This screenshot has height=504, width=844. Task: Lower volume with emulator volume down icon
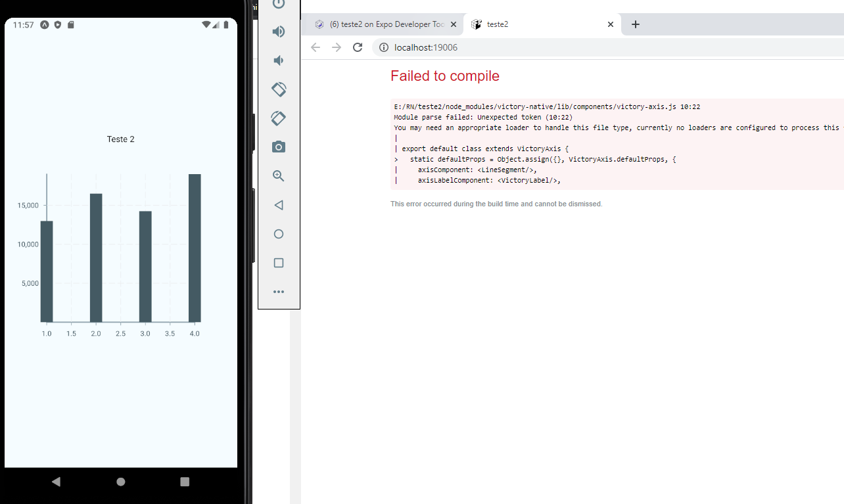tap(279, 60)
